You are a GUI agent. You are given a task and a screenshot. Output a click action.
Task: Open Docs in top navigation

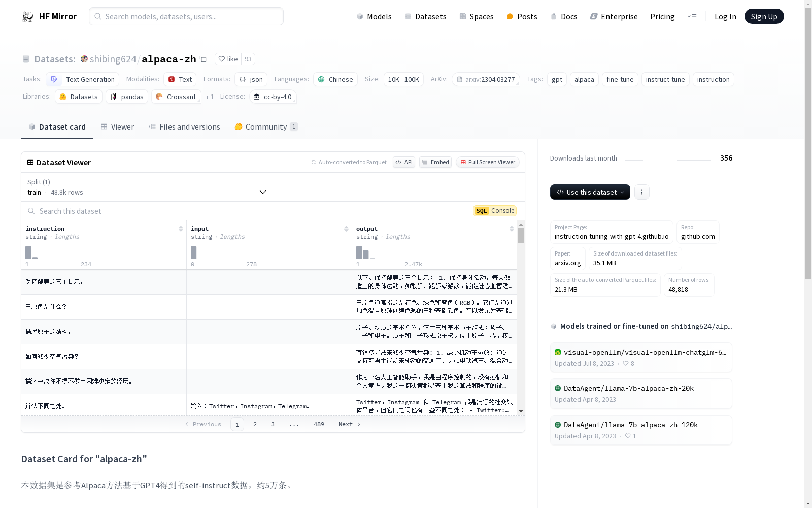point(564,16)
